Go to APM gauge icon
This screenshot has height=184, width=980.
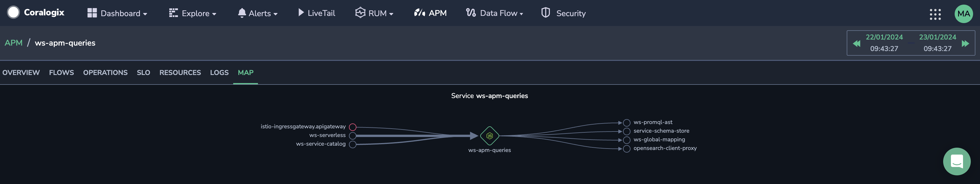419,13
